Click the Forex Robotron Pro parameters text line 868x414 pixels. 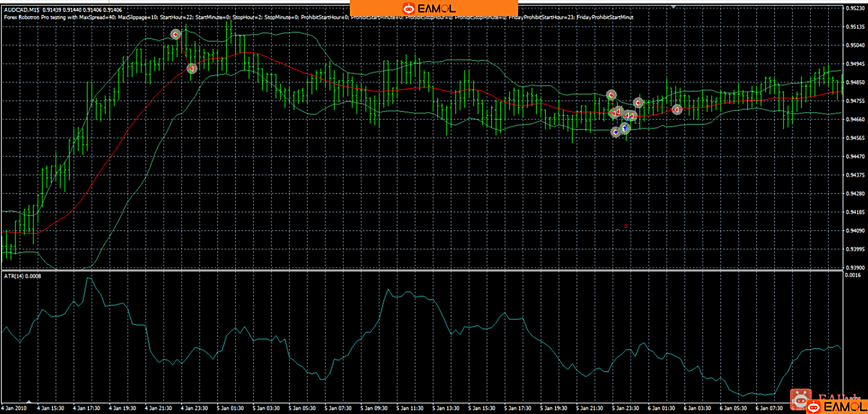(x=168, y=17)
